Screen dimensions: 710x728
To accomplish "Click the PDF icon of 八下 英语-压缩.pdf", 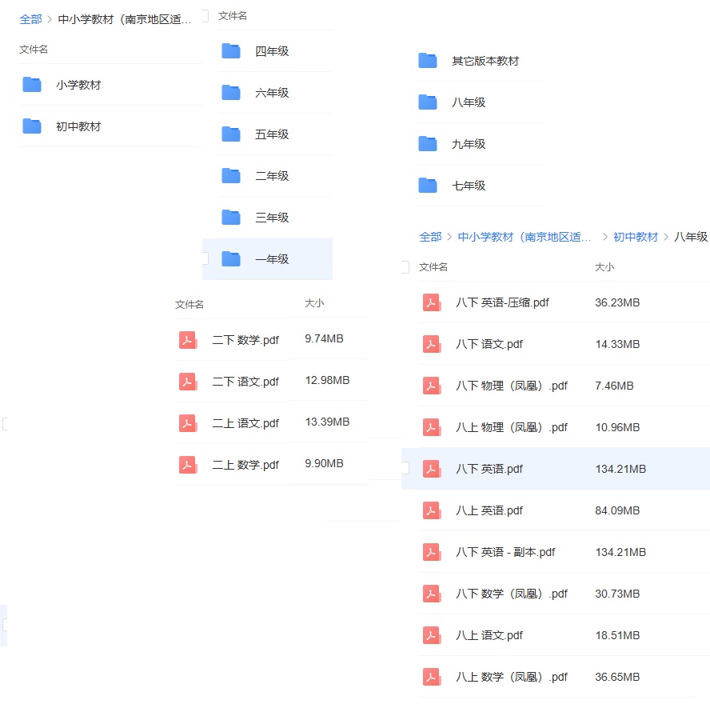I will [x=432, y=302].
